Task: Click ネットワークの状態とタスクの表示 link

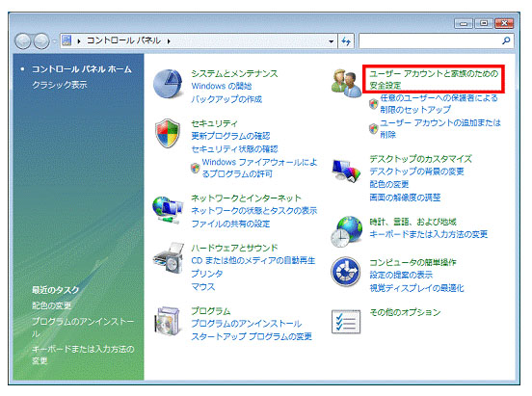Action: [x=254, y=211]
